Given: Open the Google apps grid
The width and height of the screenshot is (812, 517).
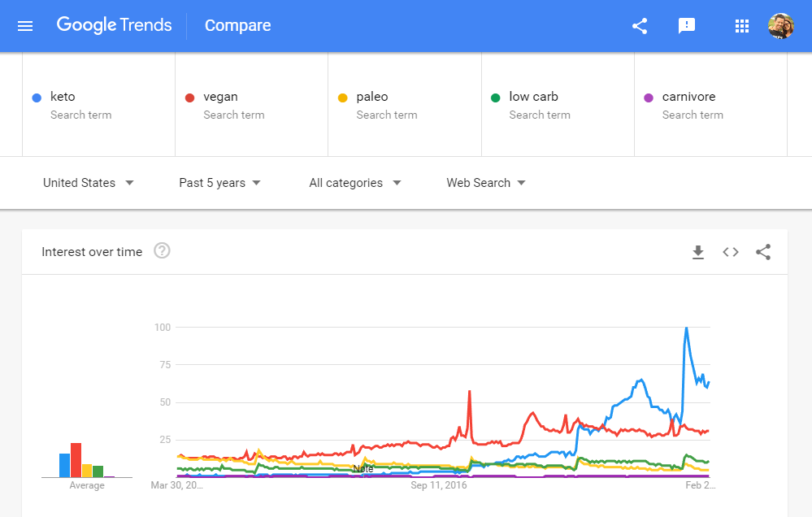Looking at the screenshot, I should coord(741,26).
